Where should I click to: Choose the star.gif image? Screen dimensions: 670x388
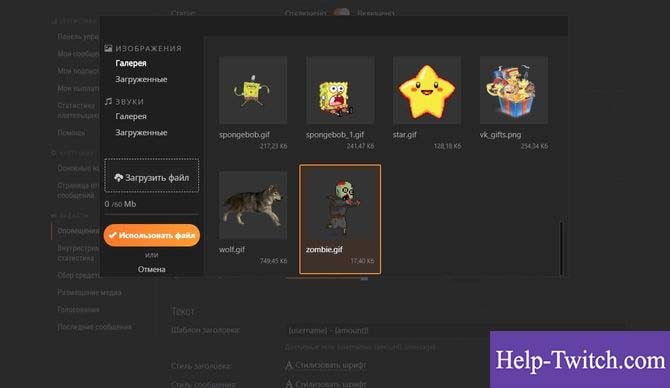(427, 90)
